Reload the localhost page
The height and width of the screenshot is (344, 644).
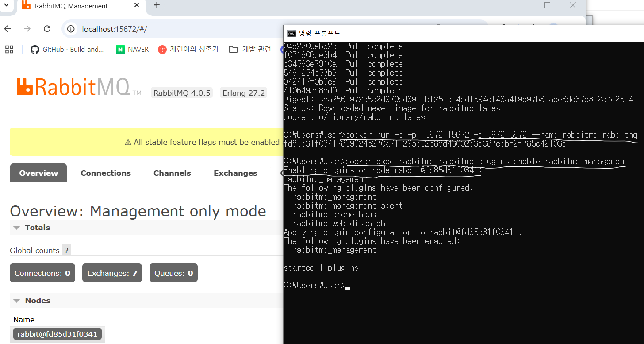(x=47, y=29)
